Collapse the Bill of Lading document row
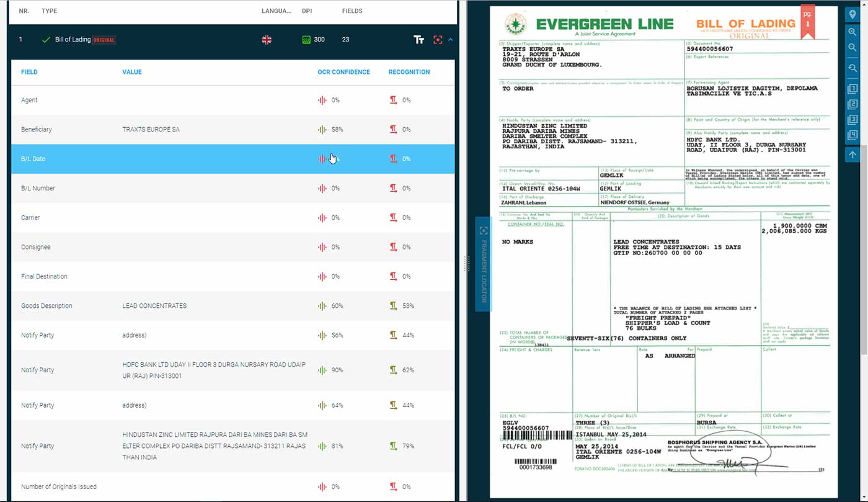 (x=451, y=40)
